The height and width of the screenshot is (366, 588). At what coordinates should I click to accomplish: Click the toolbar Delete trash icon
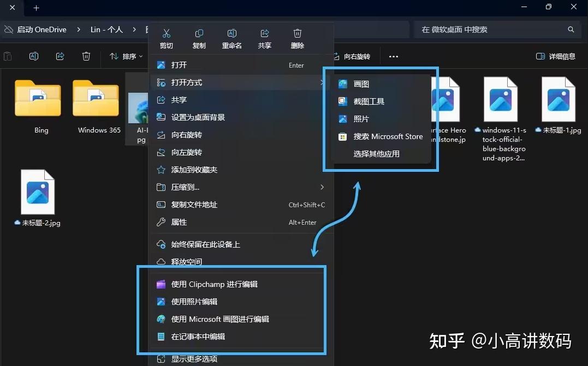(86, 56)
